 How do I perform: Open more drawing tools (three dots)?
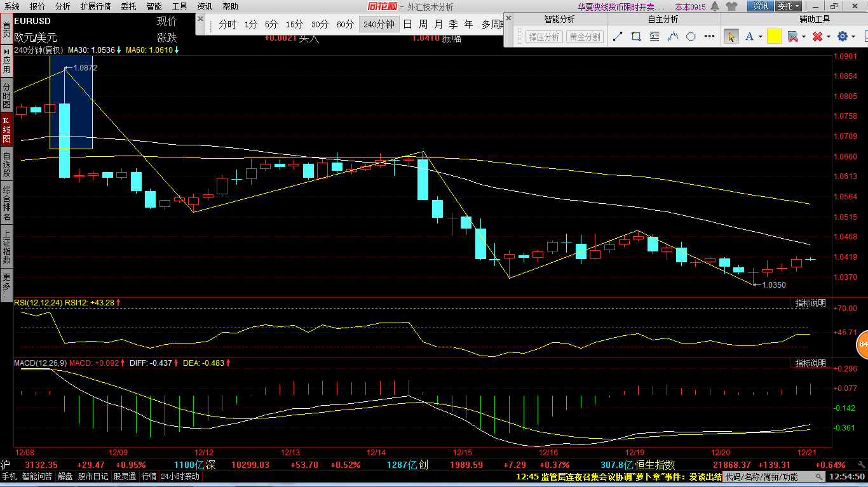[709, 37]
